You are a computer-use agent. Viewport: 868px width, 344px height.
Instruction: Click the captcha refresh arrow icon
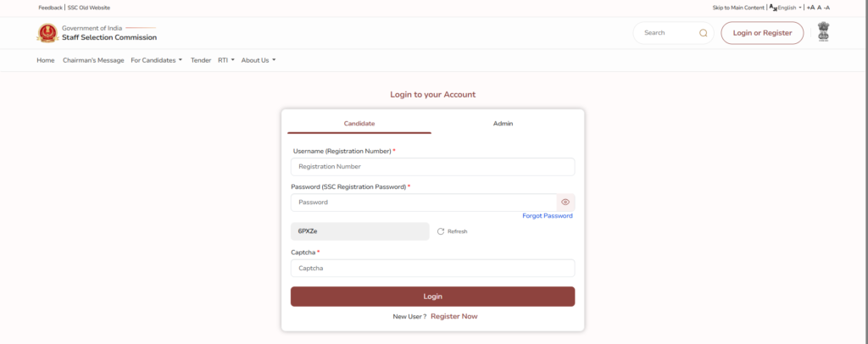point(441,231)
